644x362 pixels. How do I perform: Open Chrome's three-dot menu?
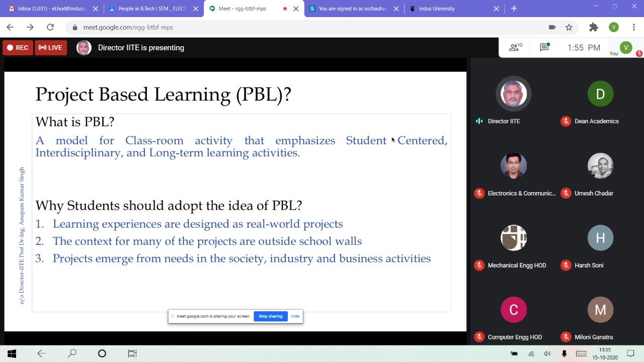tap(633, 27)
